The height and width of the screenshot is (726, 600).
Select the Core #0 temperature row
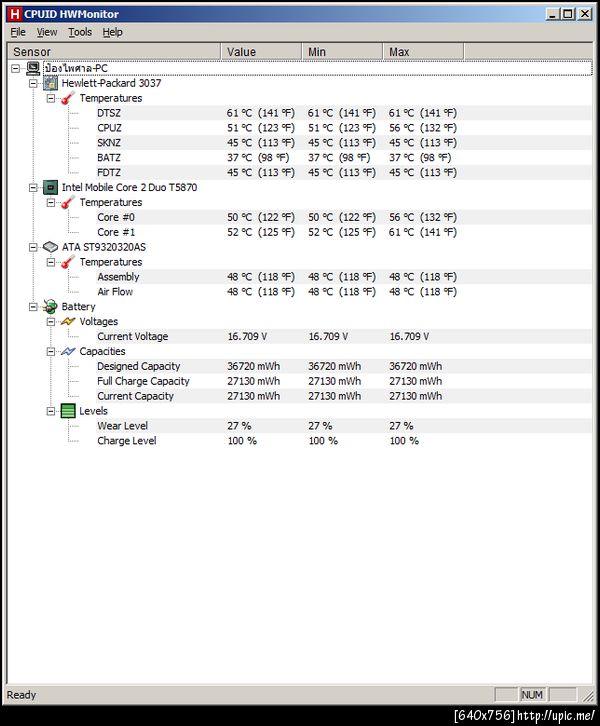click(115, 217)
